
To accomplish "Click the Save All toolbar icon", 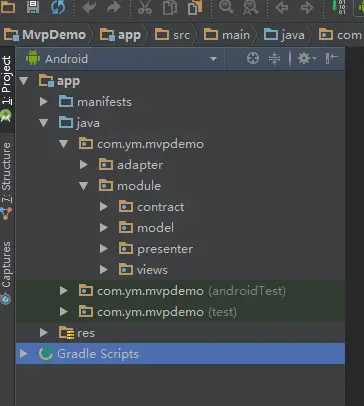I will click(x=33, y=7).
